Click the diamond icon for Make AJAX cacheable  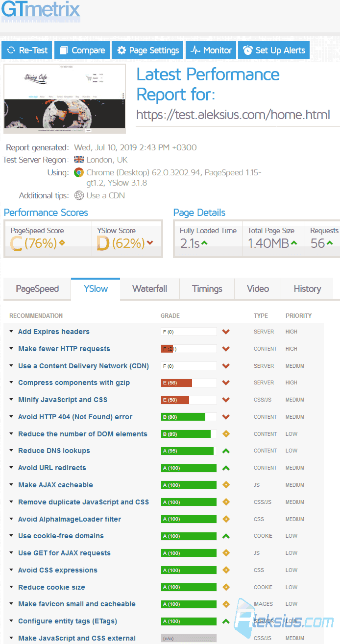(x=226, y=485)
